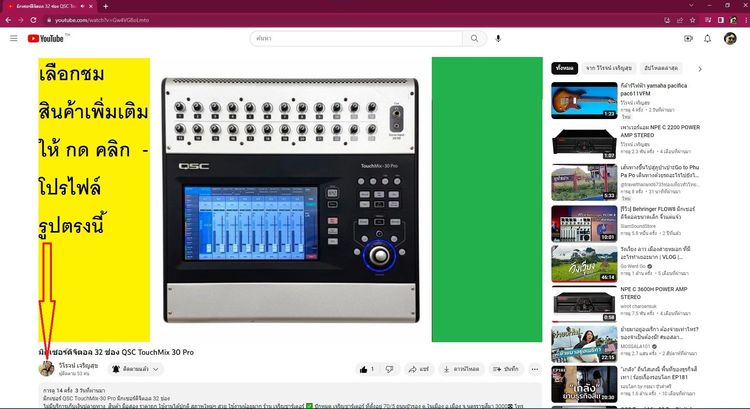Save the video to a playlist

coord(506,369)
